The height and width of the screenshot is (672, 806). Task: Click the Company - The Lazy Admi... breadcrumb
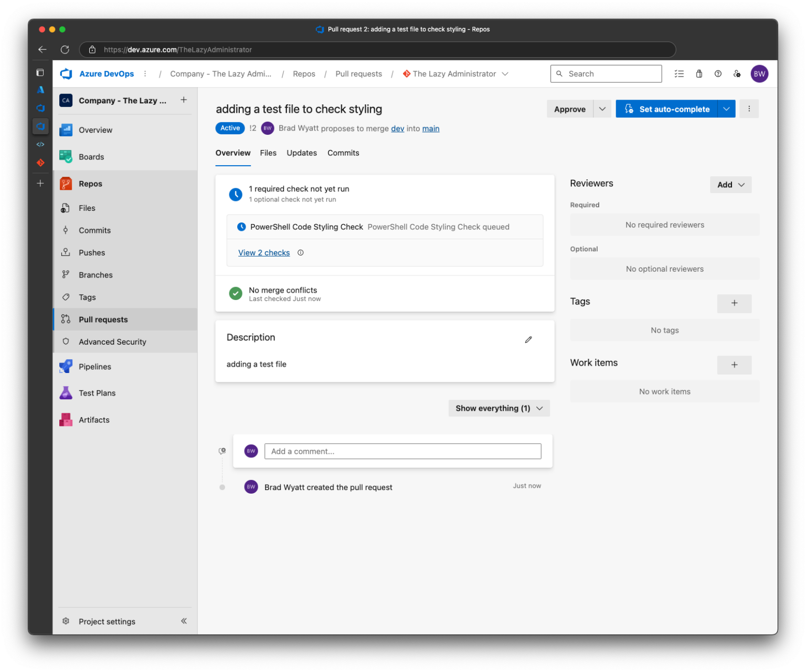click(221, 74)
